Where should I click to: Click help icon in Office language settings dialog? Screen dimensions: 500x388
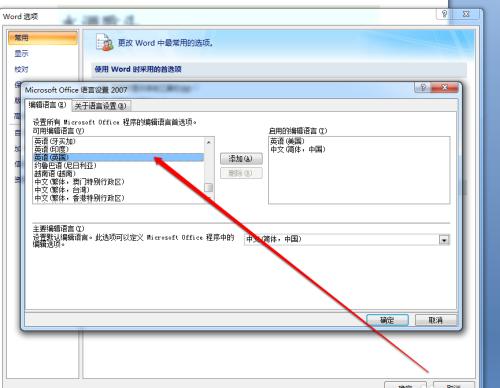(422, 87)
